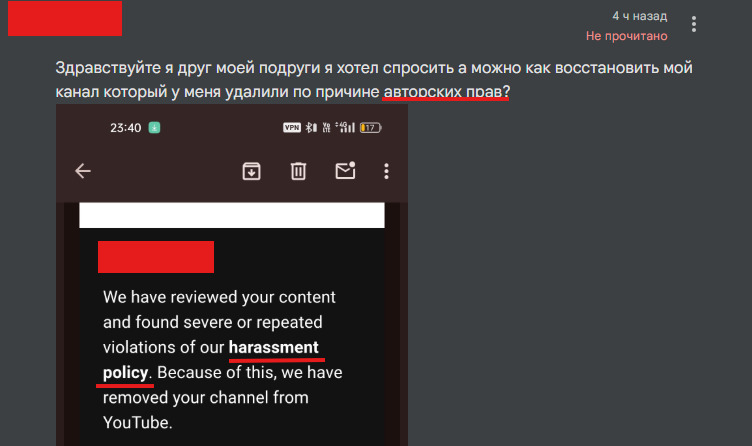Click the white redacted subject bar
Image resolution: width=752 pixels, height=446 pixels.
click(x=232, y=215)
